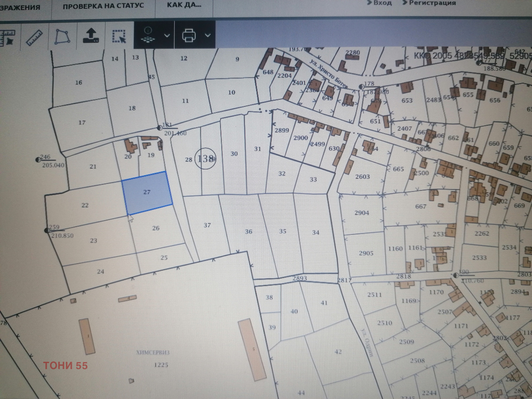532x399 pixels.
Task: Click the ХИМСЕРВИЗ parcel 1225
Action: coord(161,365)
